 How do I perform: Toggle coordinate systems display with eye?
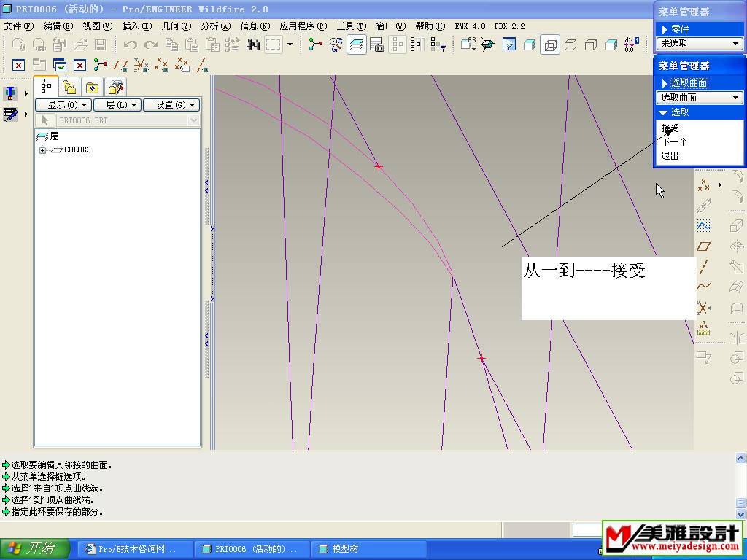(x=142, y=65)
